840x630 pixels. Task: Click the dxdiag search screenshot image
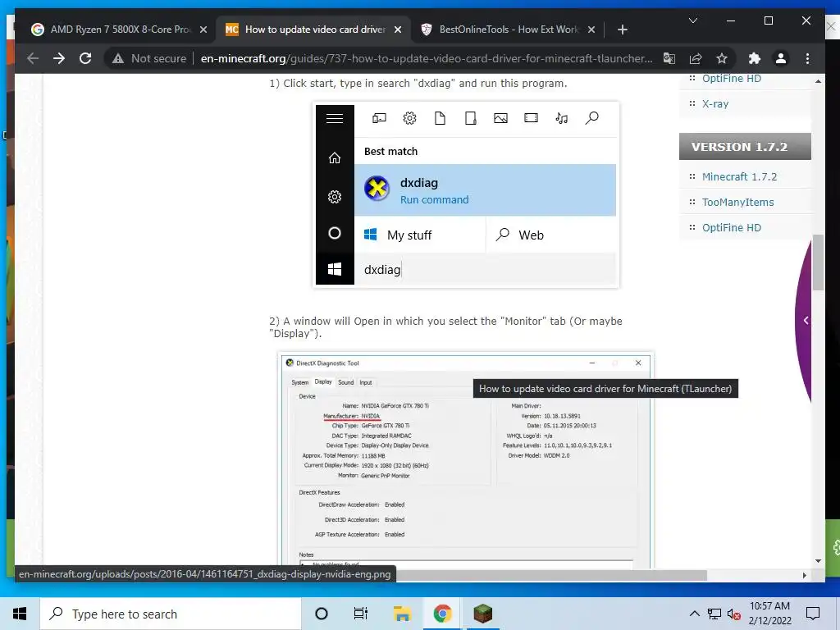466,195
